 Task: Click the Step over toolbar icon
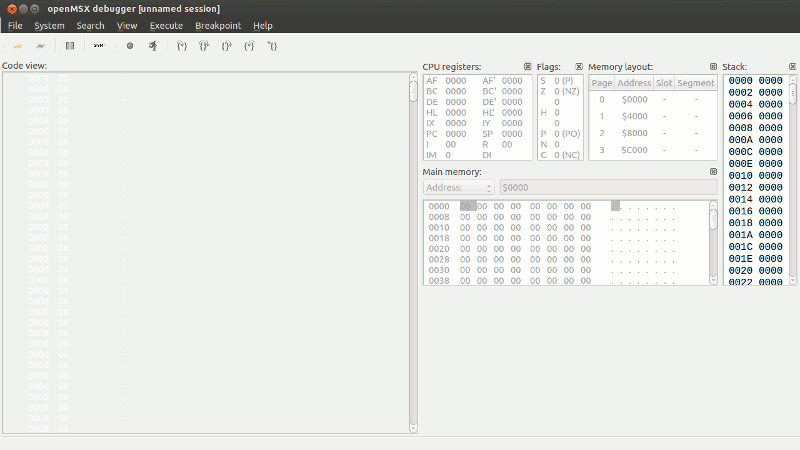click(204, 46)
